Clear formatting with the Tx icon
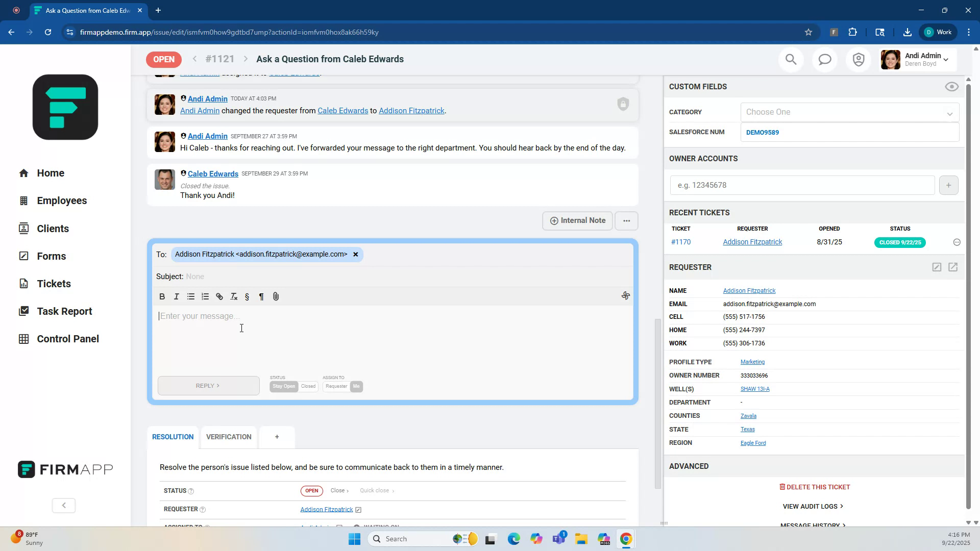980x551 pixels. 233,296
